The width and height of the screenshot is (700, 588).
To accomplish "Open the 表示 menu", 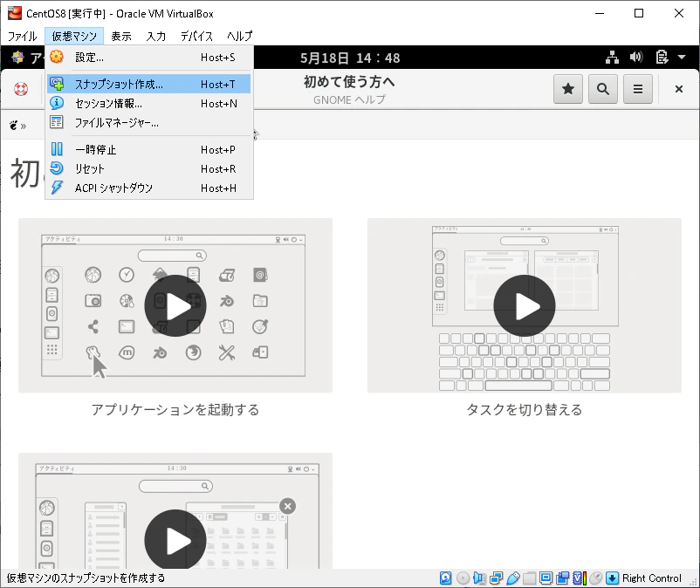I will pos(121,36).
